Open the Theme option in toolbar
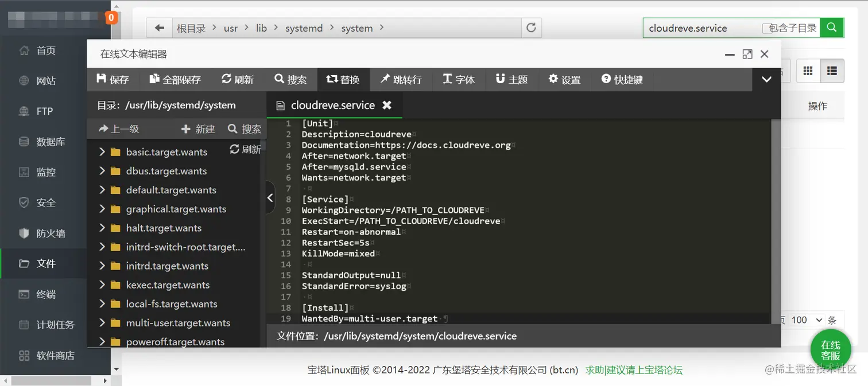 click(511, 79)
